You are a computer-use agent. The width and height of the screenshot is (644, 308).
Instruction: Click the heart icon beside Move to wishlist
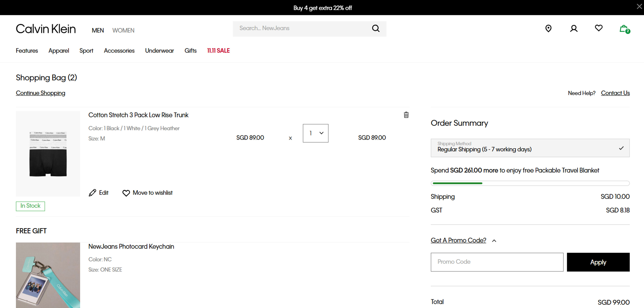126,193
